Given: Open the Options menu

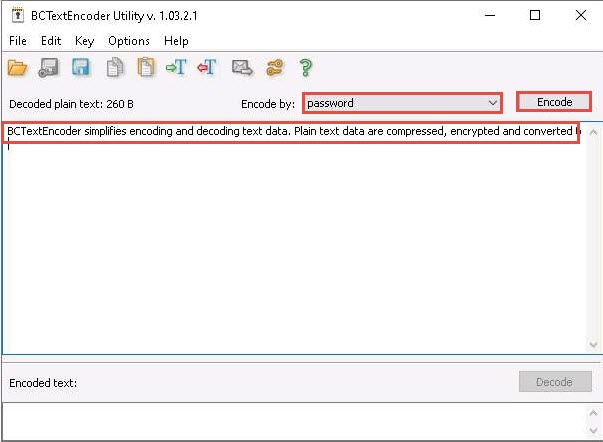Looking at the screenshot, I should tap(129, 41).
